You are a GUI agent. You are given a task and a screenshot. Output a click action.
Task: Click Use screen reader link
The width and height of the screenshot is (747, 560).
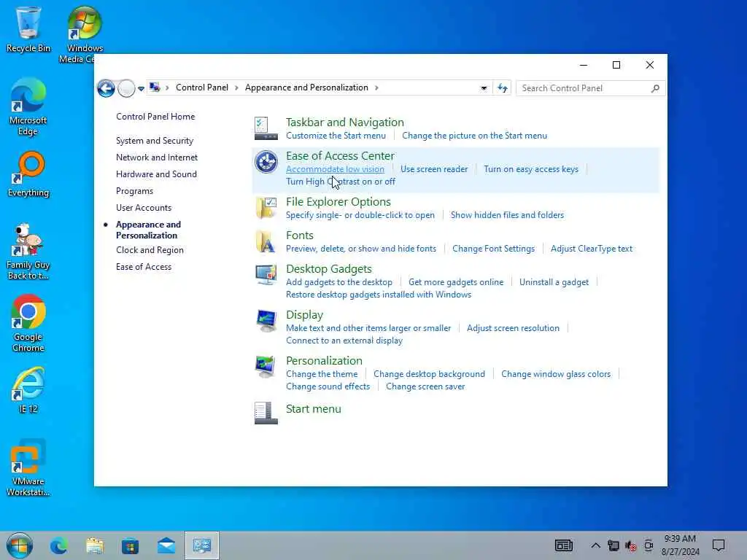pyautogui.click(x=434, y=169)
